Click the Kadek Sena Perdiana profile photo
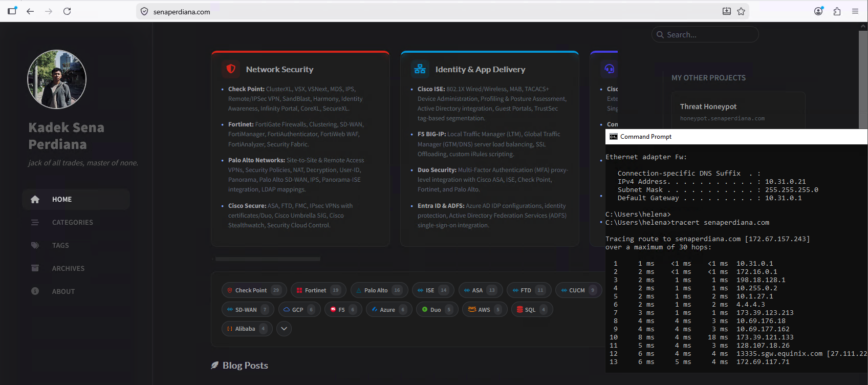The image size is (868, 385). (x=57, y=79)
